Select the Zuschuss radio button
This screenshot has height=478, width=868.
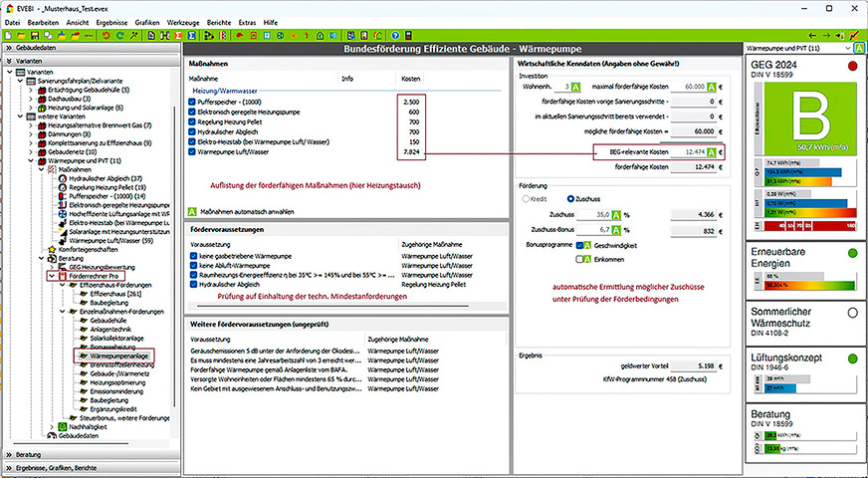(x=570, y=199)
